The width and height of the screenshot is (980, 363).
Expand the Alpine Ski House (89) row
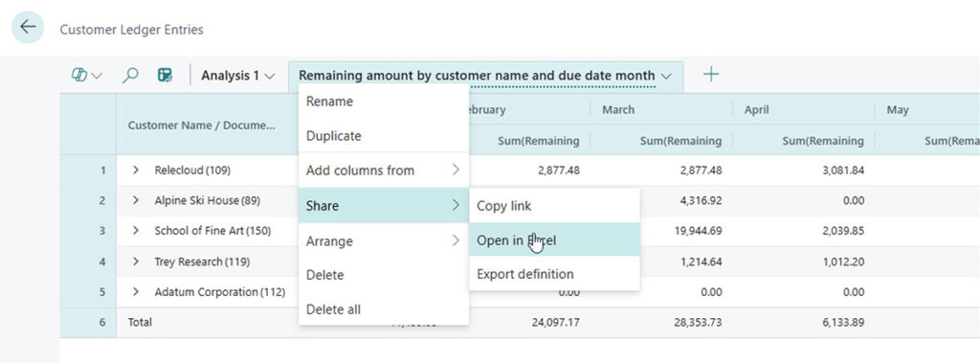coord(136,200)
